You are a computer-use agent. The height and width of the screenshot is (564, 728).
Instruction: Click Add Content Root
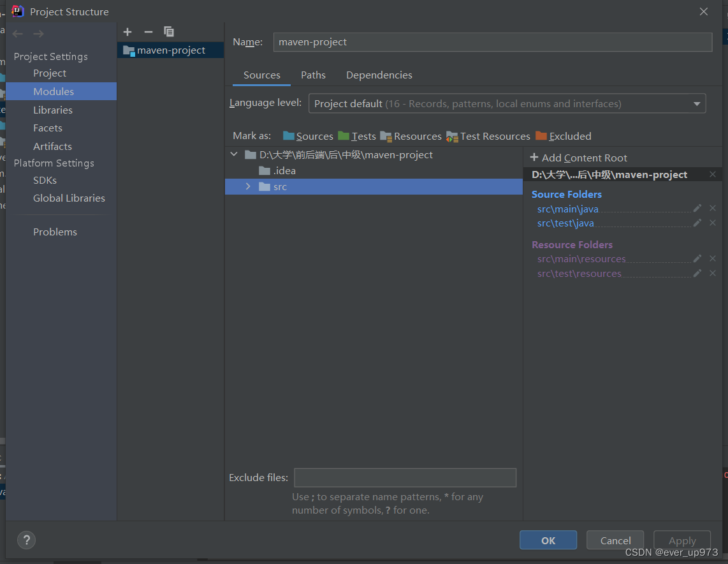[x=578, y=158]
